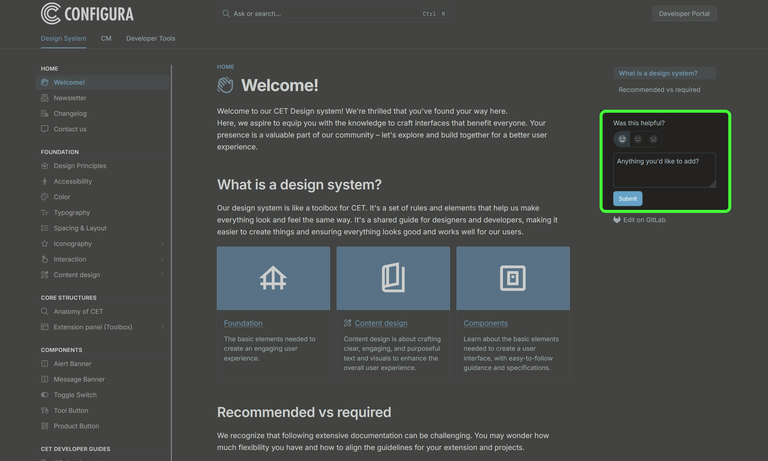This screenshot has width=768, height=461.
Task: Click the Newsletter icon in sidebar
Action: click(44, 98)
